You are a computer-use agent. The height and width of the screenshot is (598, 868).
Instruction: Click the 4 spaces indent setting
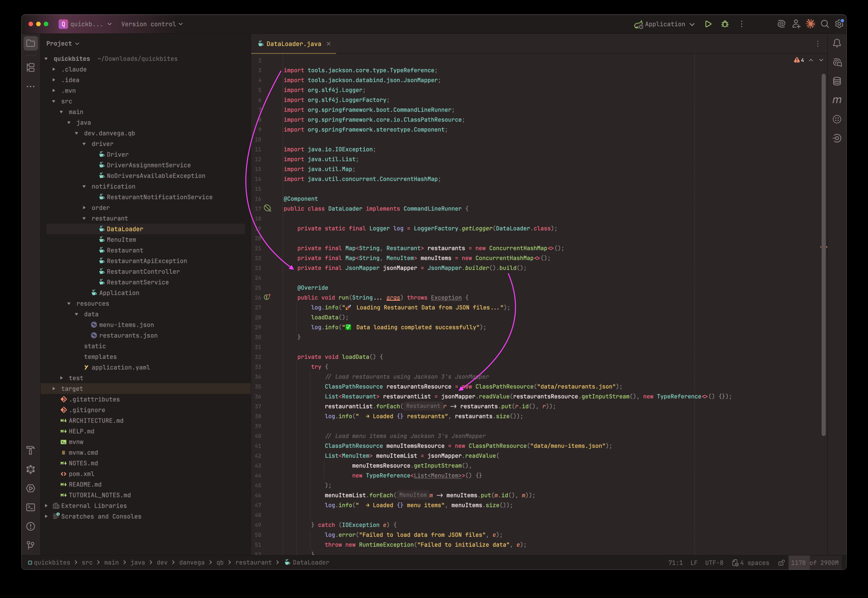click(751, 563)
